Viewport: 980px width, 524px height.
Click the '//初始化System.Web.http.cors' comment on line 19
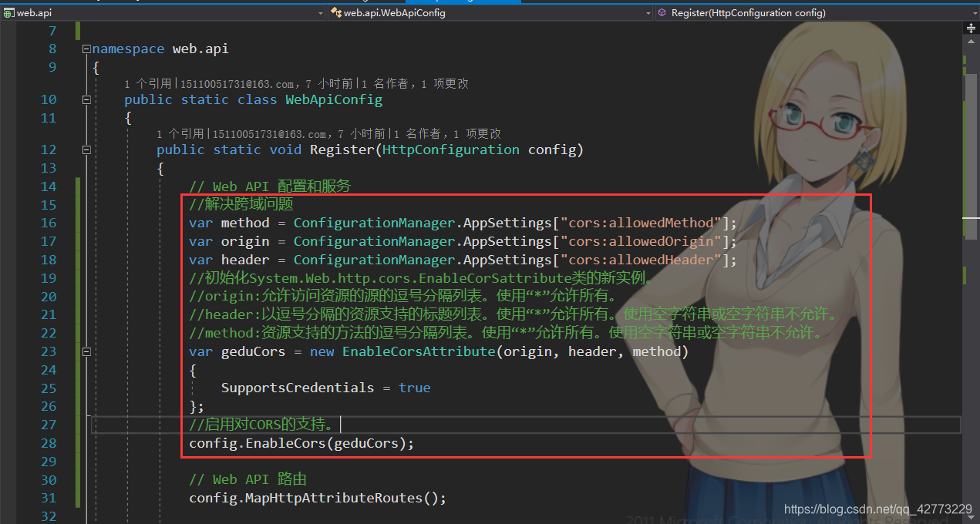point(423,278)
